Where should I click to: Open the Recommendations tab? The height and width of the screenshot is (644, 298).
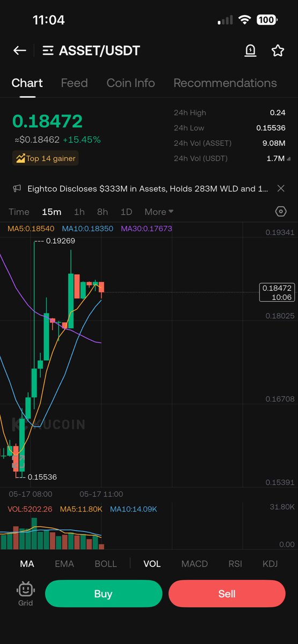point(225,83)
